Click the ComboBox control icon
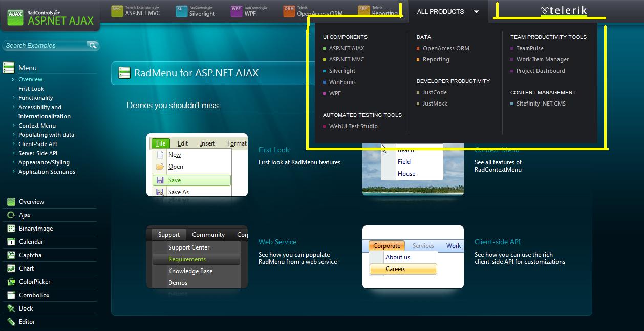The image size is (644, 331). [x=11, y=295]
